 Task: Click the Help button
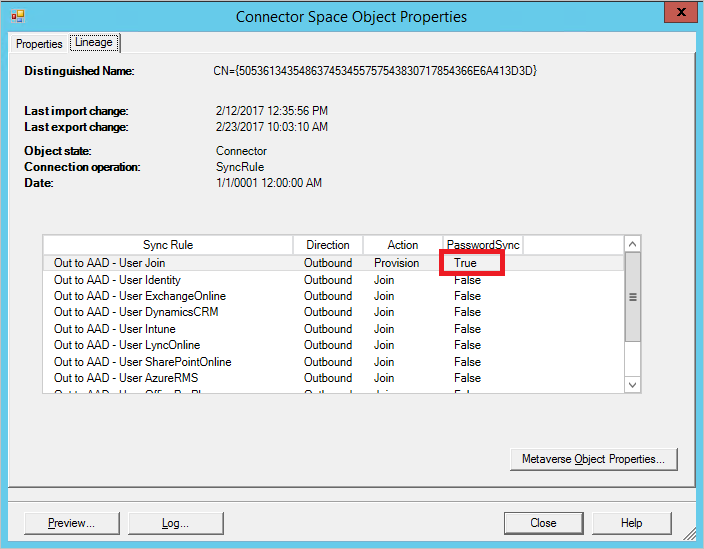(631, 523)
